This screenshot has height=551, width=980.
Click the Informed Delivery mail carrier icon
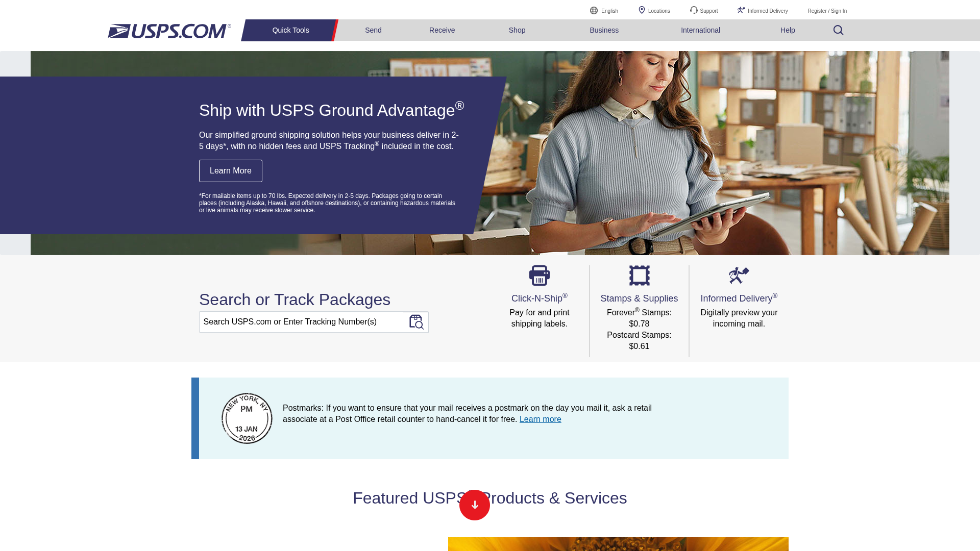739,275
